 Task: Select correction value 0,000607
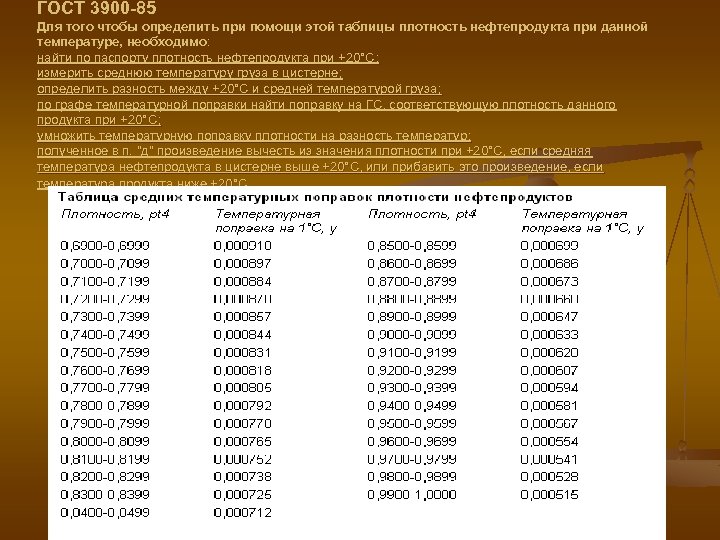point(549,370)
